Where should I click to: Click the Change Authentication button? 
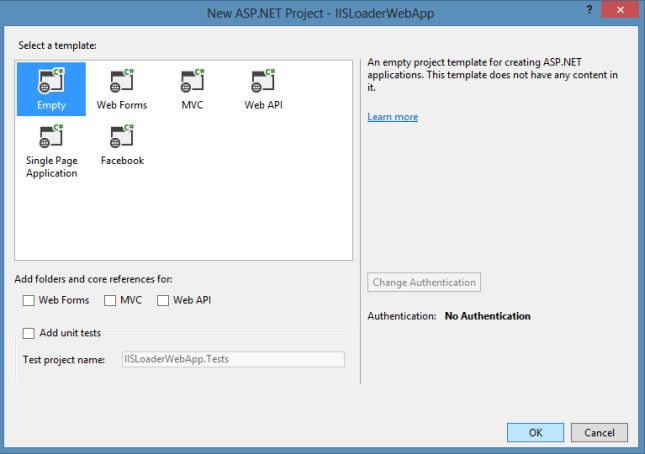coord(424,283)
